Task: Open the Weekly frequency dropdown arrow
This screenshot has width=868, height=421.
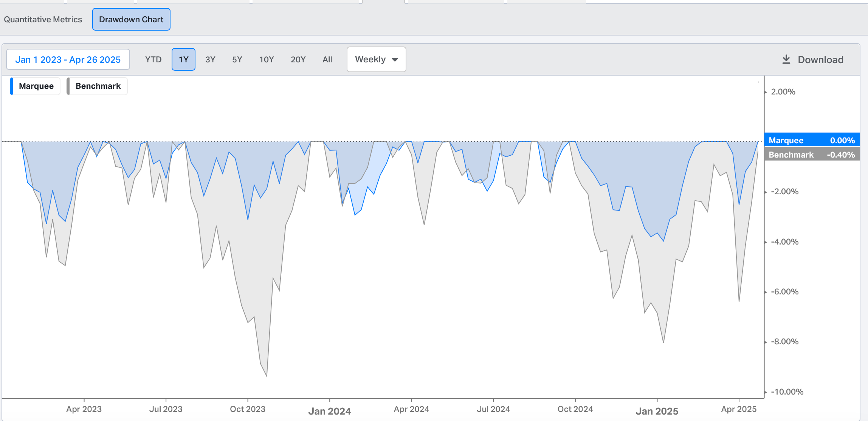Action: click(395, 60)
